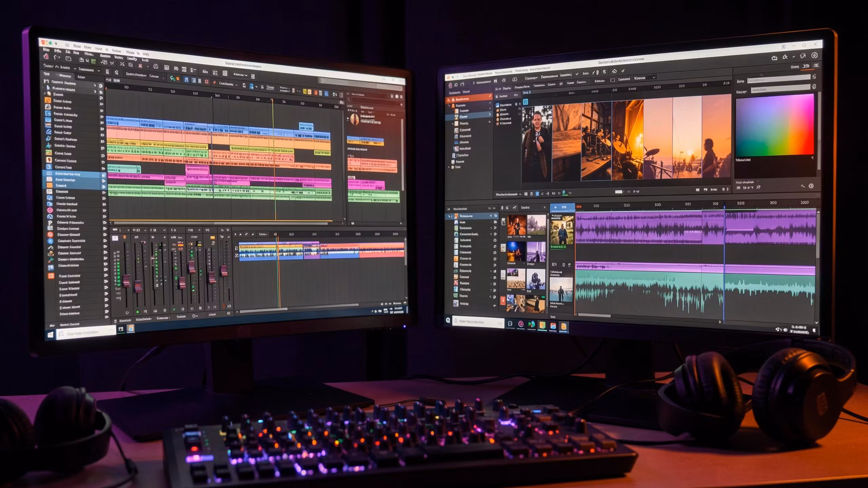Image resolution: width=868 pixels, height=488 pixels.
Task: Click the camera-shaped icon at top-right of right monitor
Action: [774, 58]
